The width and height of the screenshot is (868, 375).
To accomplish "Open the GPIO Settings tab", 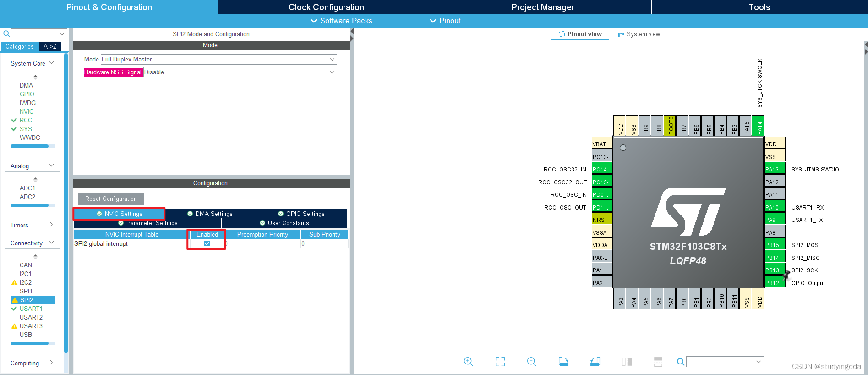I will (301, 214).
